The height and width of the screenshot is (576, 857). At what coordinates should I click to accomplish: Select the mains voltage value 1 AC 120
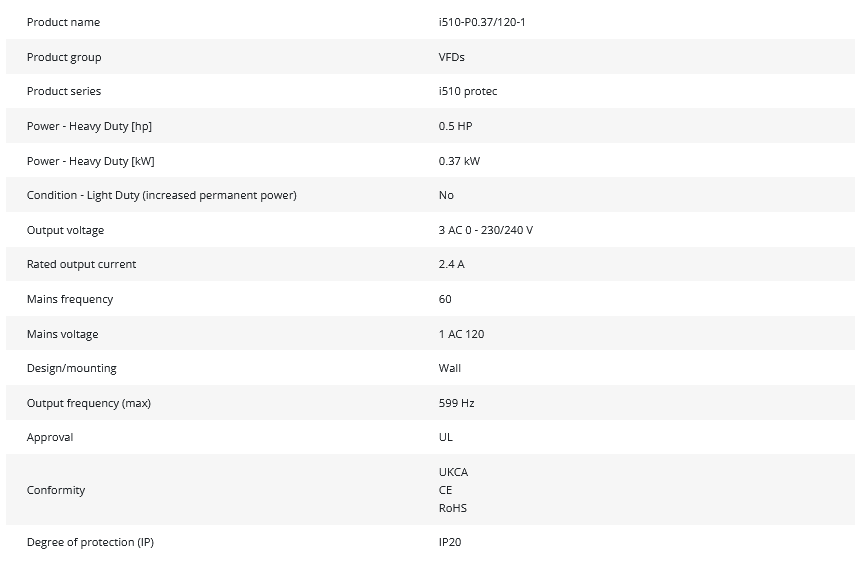[461, 334]
